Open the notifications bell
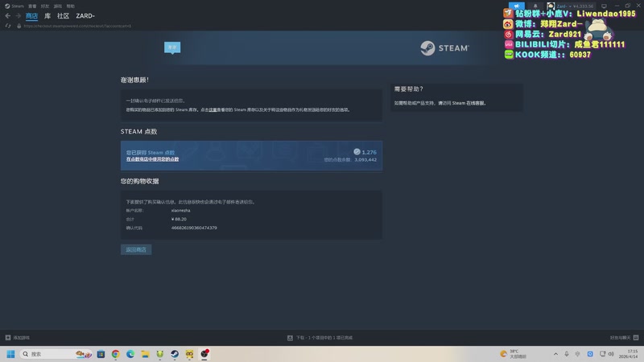 point(535,6)
